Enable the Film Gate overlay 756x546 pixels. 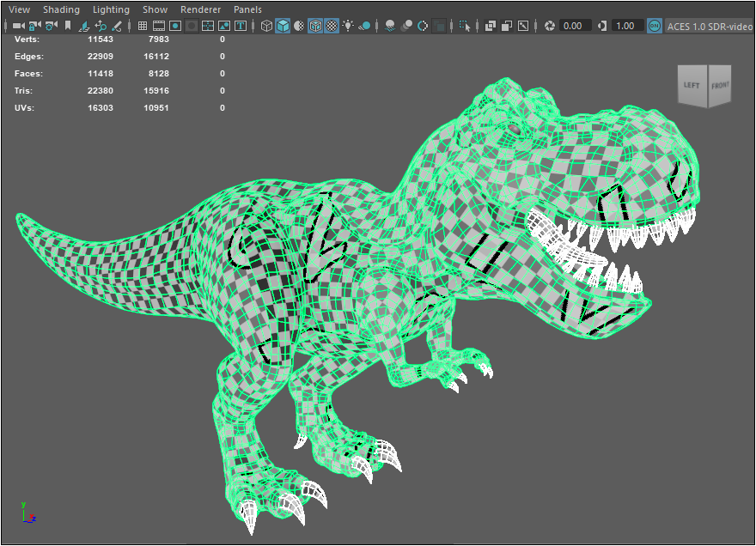tap(159, 27)
